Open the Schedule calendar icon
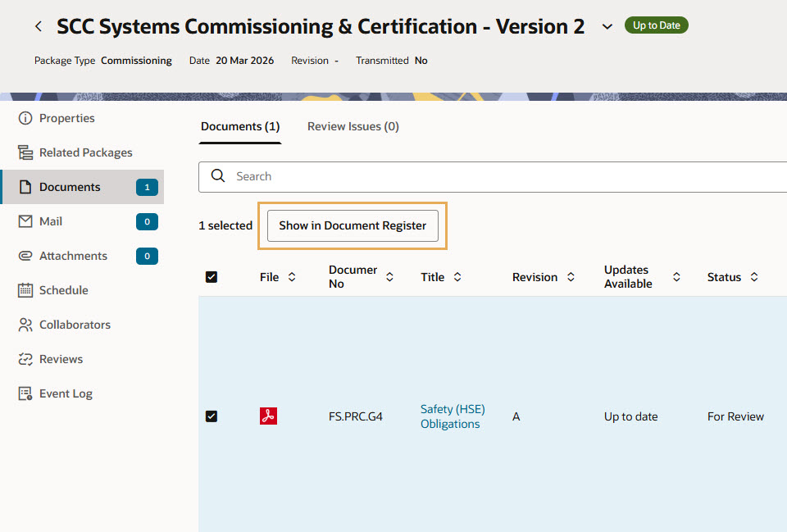Viewport: 787px width, 532px height. coord(25,290)
